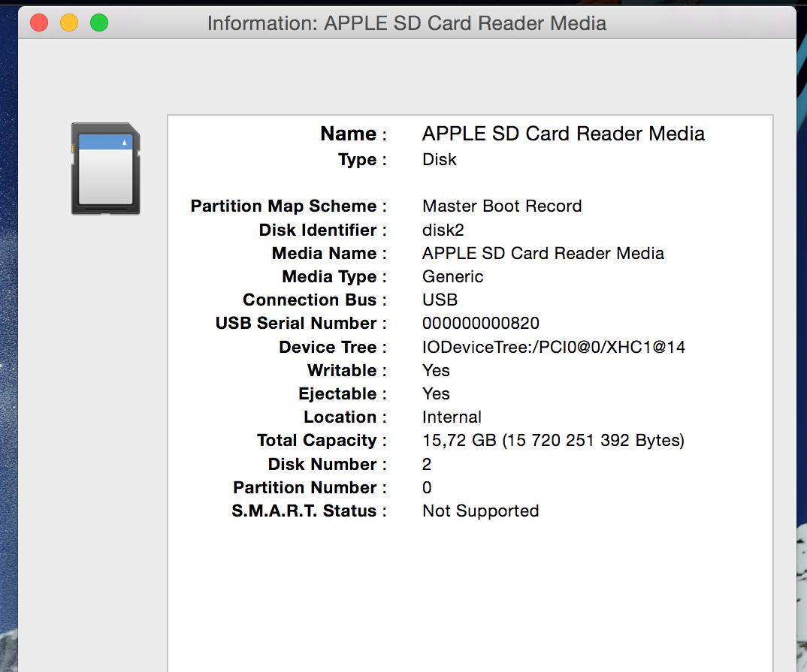Click the IODeviceTree path value
The height and width of the screenshot is (672, 807).
coord(554,347)
